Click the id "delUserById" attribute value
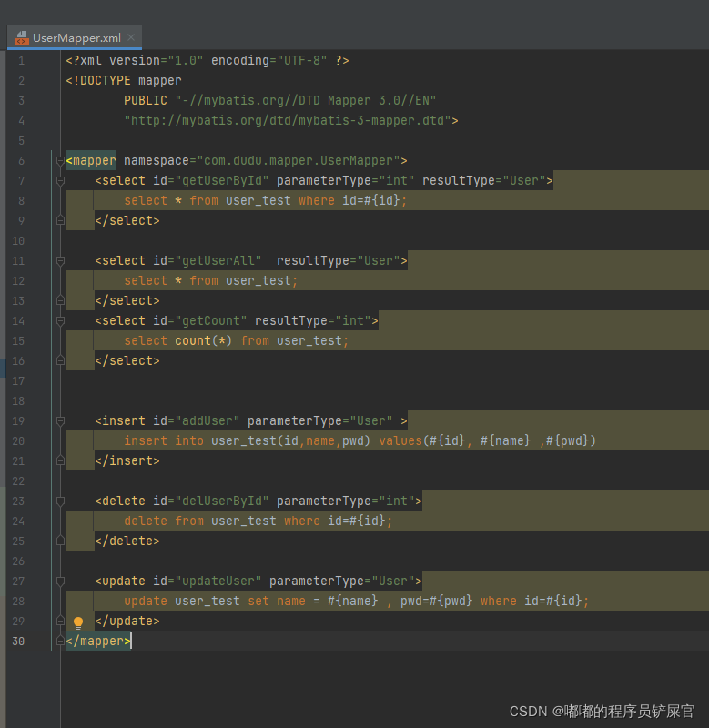 pyautogui.click(x=222, y=501)
